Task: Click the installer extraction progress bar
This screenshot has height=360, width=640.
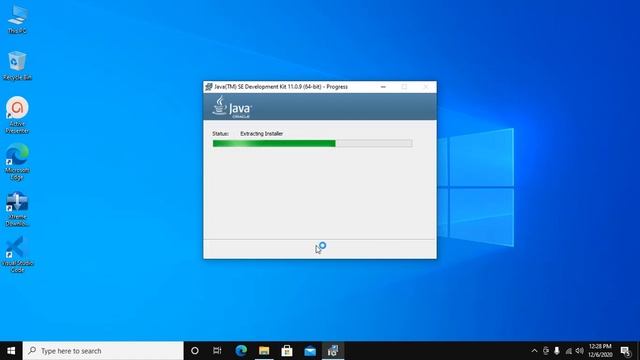Action: point(312,143)
